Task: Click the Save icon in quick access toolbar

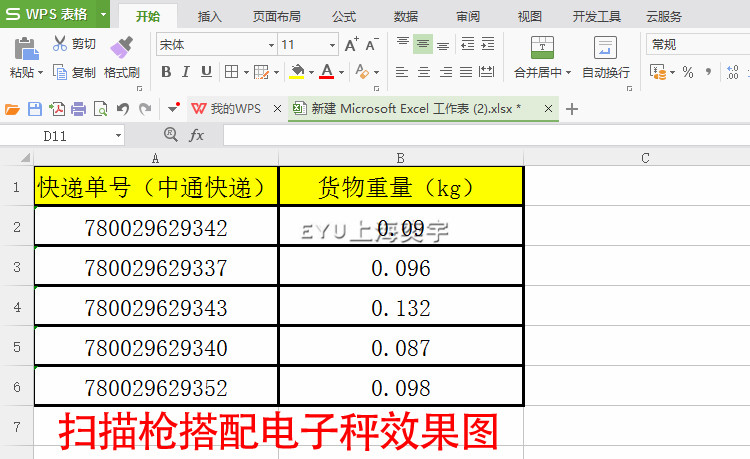Action: 35,108
